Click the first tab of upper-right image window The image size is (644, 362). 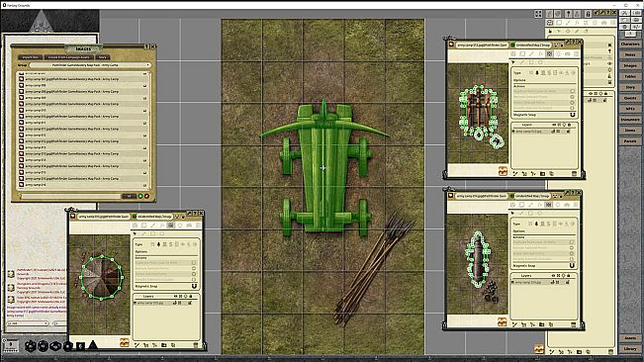pos(482,45)
